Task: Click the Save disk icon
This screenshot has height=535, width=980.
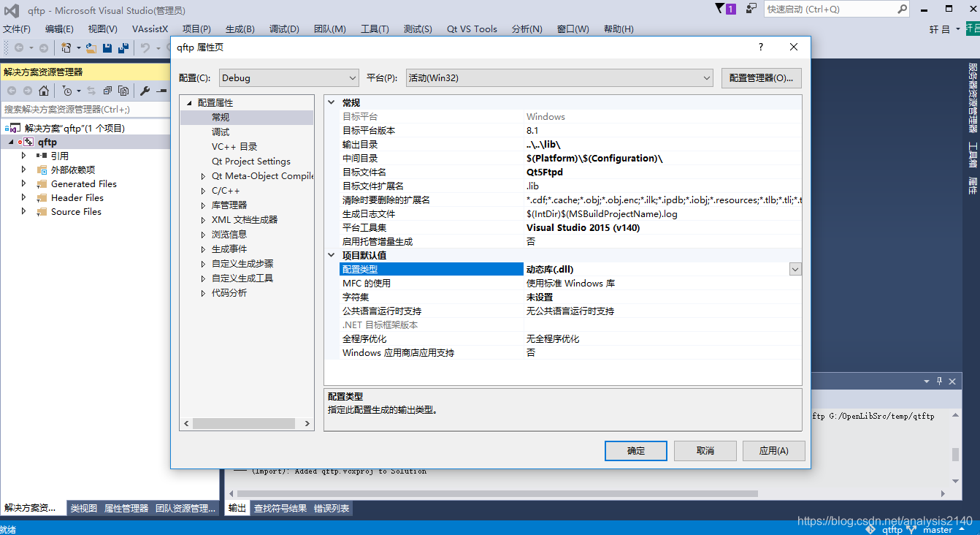Action: point(107,48)
